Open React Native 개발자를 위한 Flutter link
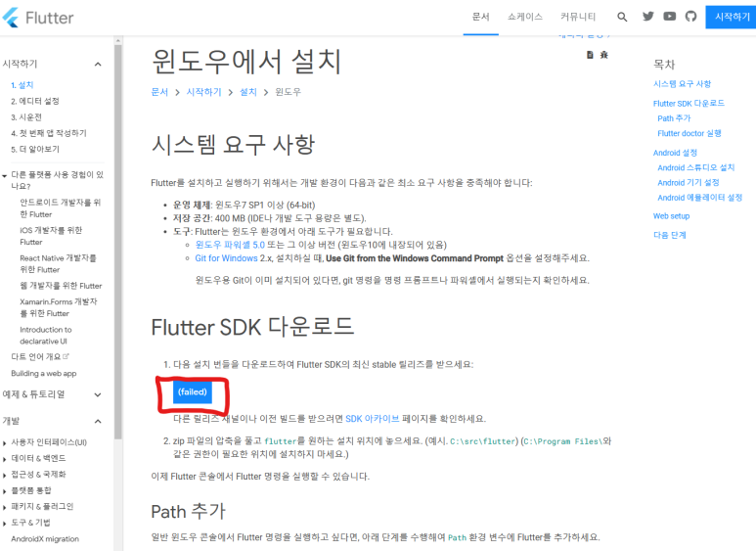756x551 pixels. (58, 264)
